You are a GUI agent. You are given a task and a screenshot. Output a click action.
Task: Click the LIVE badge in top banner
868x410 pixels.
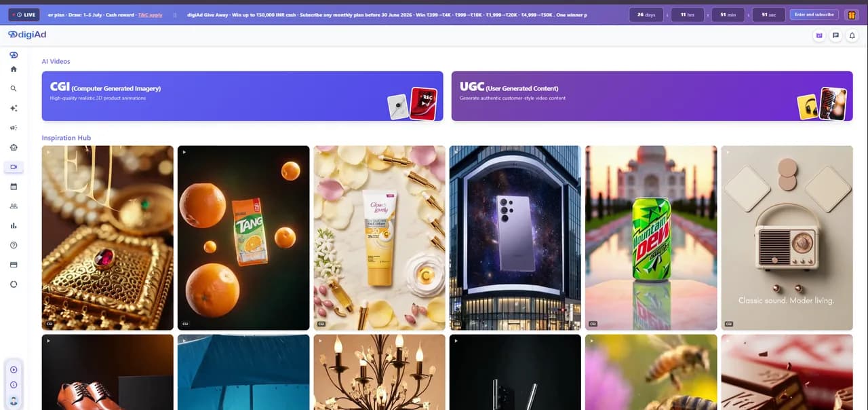[x=24, y=14]
